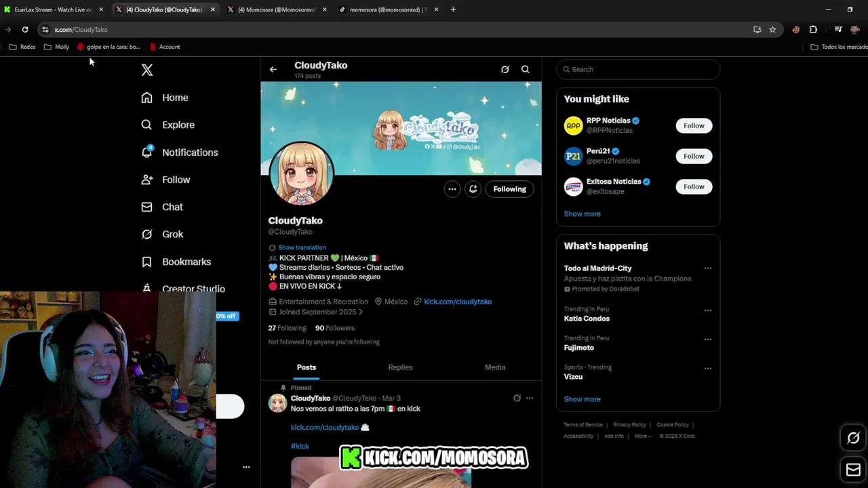
Task: Switch to EuarLax Stream tab
Action: point(53,9)
